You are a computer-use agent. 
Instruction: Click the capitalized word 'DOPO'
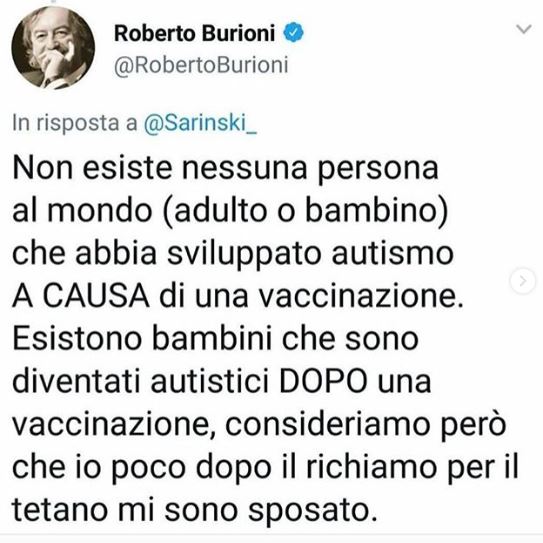(x=323, y=382)
